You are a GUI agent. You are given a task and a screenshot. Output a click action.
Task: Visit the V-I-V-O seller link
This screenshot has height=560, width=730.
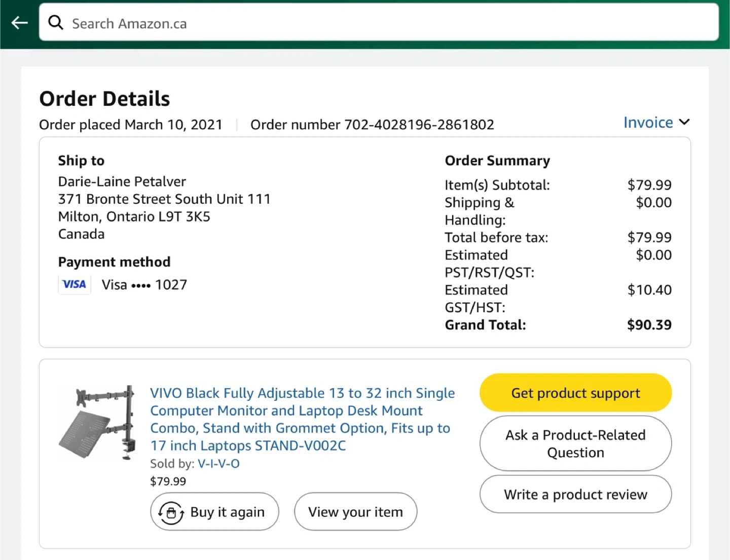(x=218, y=464)
